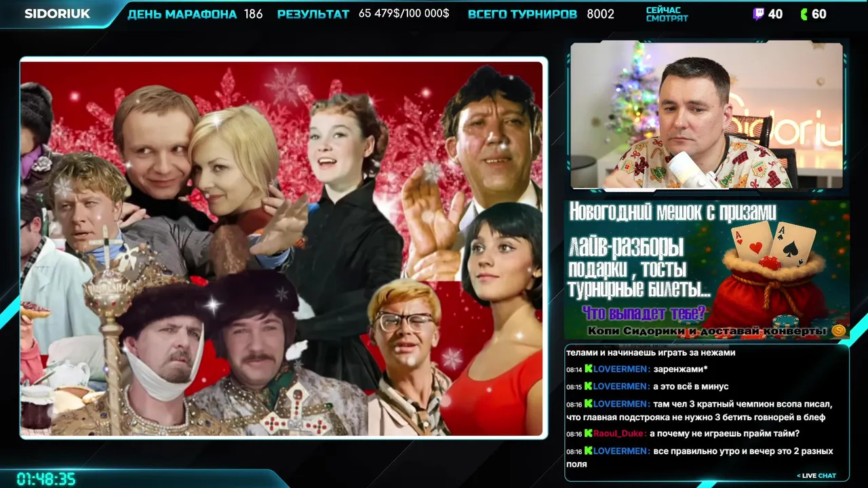Click the Twitch viewer count icon
This screenshot has width=868, height=488.
pyautogui.click(x=757, y=14)
